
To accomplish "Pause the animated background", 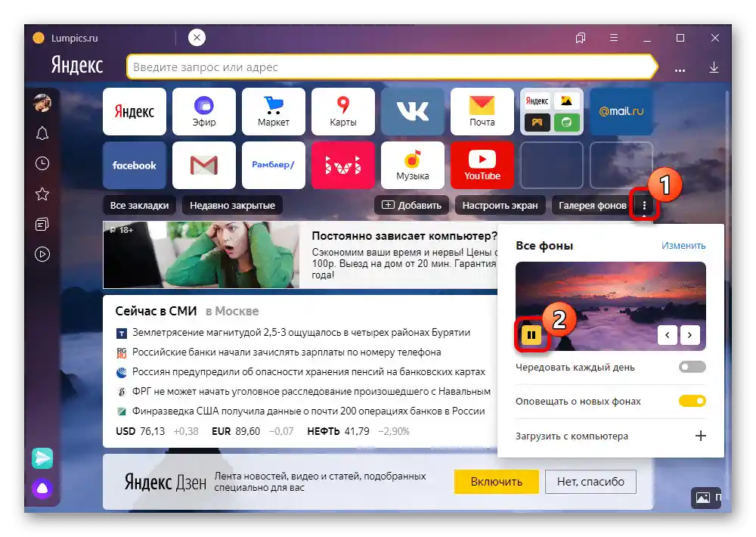I will [x=531, y=335].
